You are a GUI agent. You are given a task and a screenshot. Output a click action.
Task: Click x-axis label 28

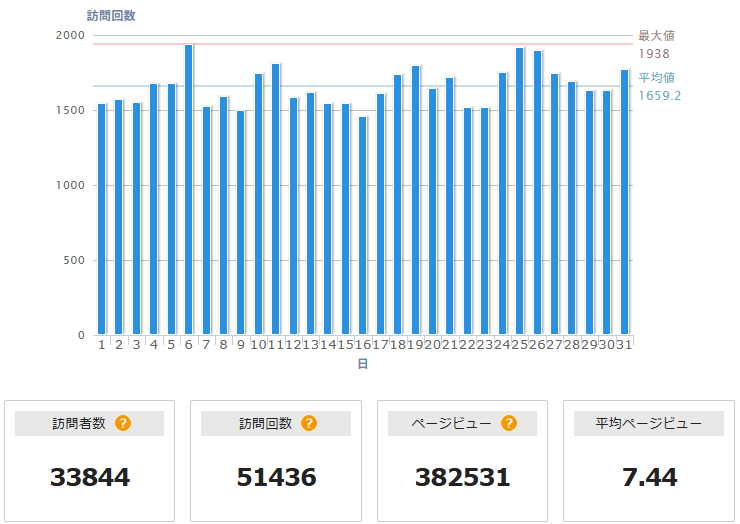click(572, 345)
